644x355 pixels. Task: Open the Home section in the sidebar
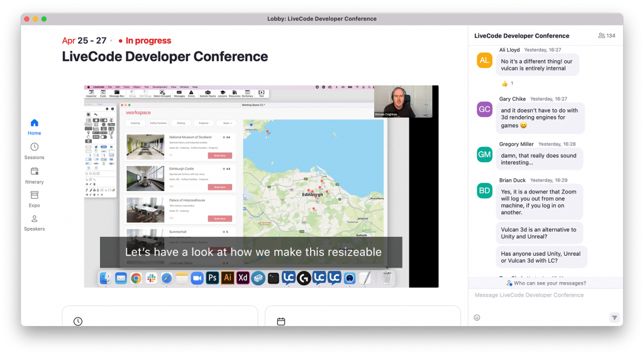[35, 126]
